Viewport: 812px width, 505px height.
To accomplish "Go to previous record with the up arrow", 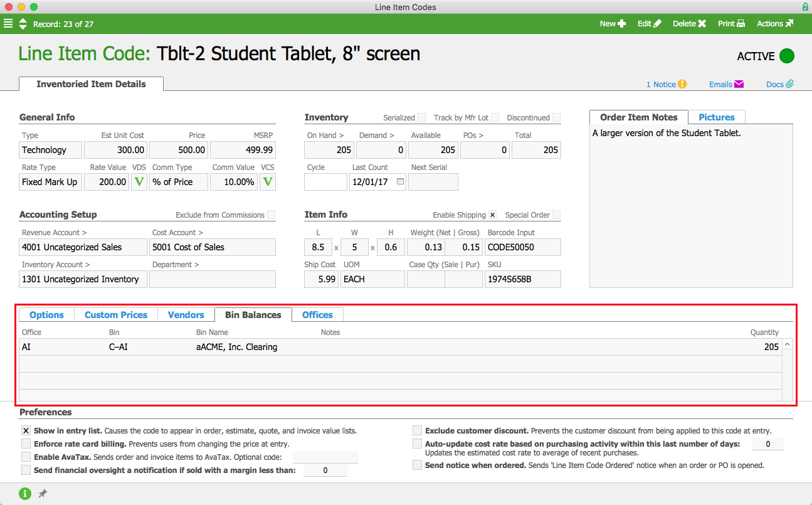I will click(x=23, y=21).
